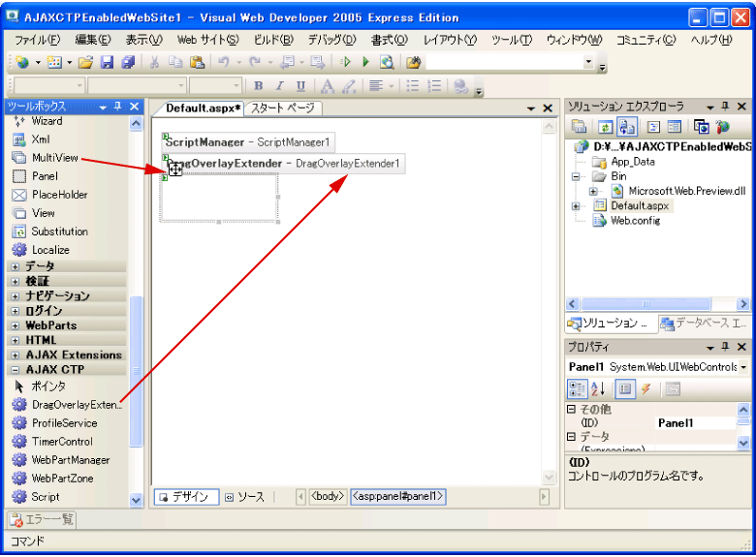Expand the データ toolbox section

click(15, 266)
